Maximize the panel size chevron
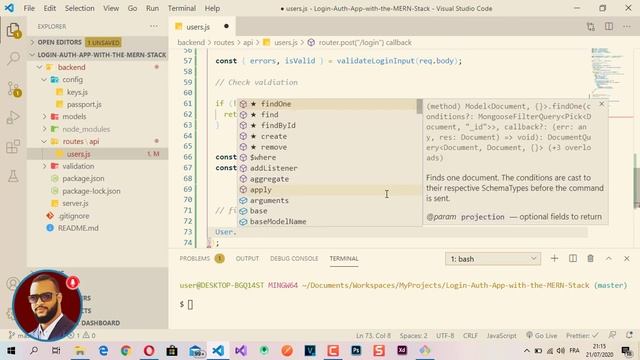The width and height of the screenshot is (640, 360). [x=609, y=258]
